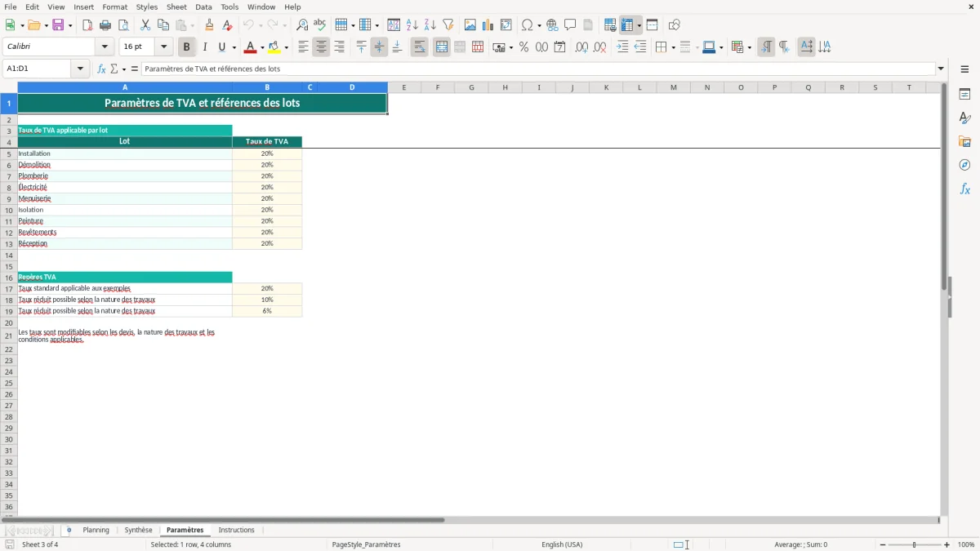Screen dimensions: 980x551
Task: Open sidebar Gallery deck
Action: [964, 141]
